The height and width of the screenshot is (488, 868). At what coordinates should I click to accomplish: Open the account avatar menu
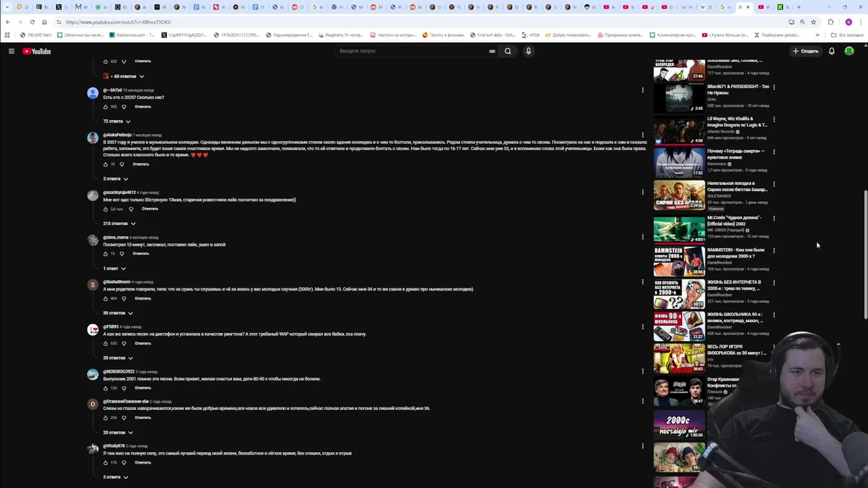pyautogui.click(x=849, y=51)
